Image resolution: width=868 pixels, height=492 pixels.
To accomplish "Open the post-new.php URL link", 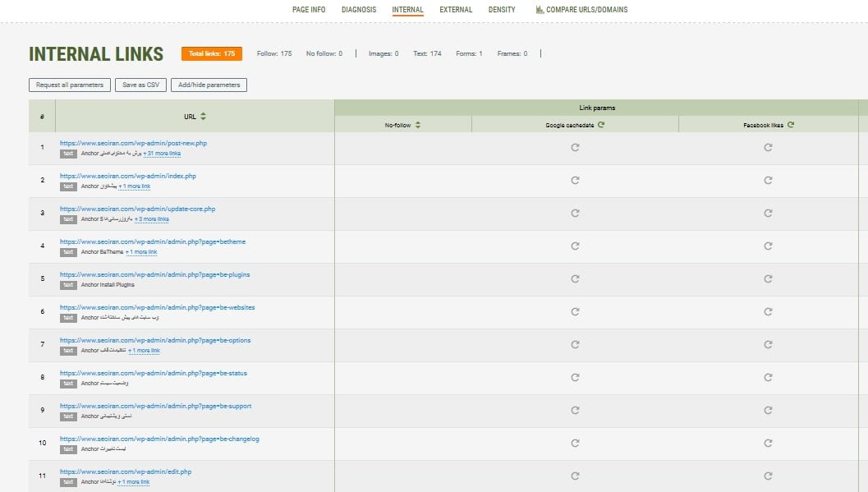I will pos(133,143).
